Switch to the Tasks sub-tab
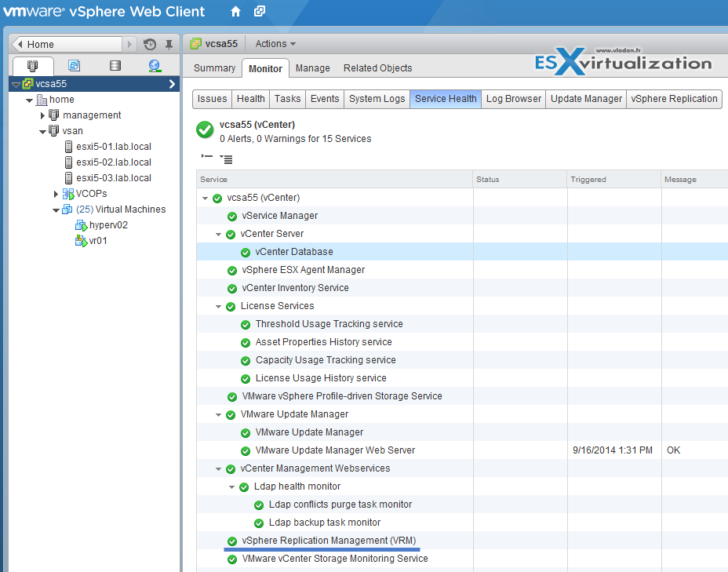 (x=287, y=99)
